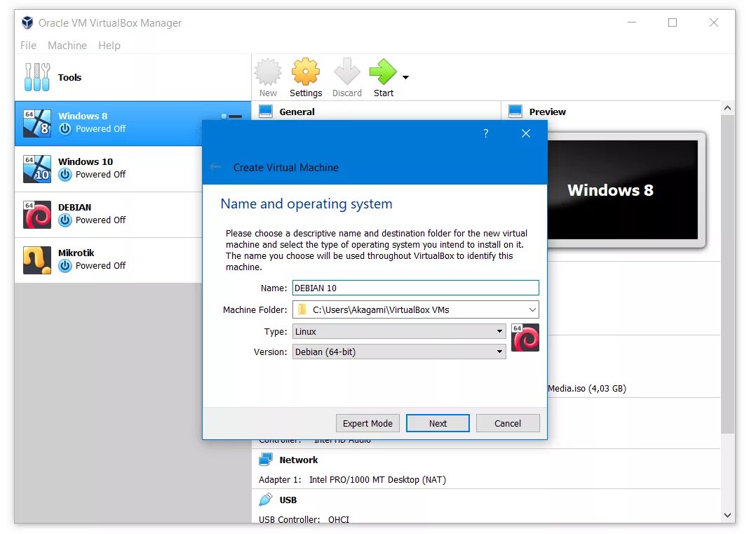Click the Media.iso (4,03 GB) text
The height and width of the screenshot is (534, 756).
[x=587, y=388]
